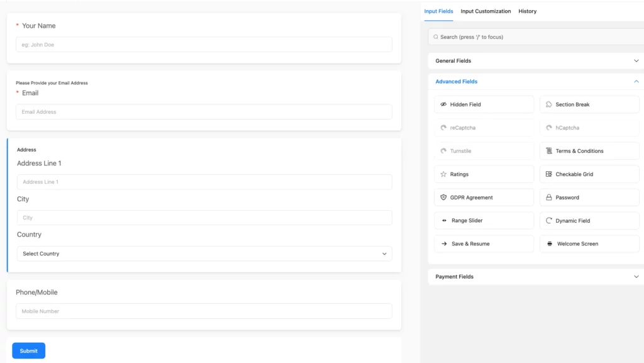
Task: Focus the Mobile Number input
Action: tap(204, 311)
